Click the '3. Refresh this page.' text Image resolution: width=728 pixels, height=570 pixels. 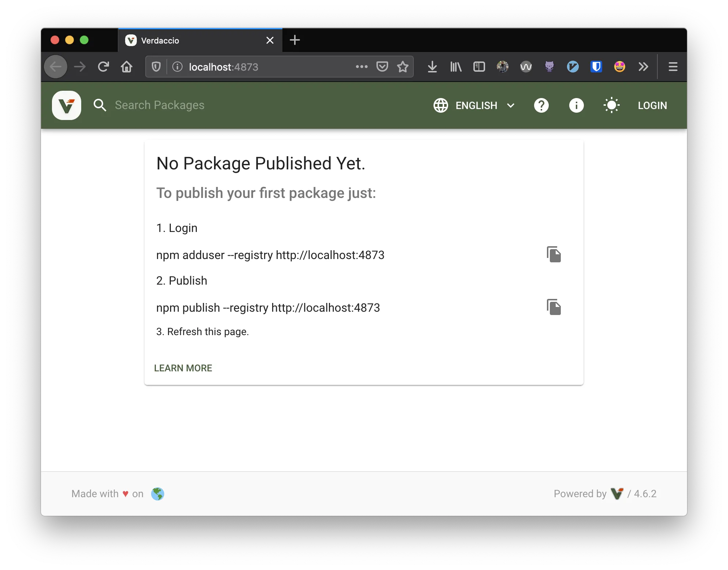click(202, 331)
